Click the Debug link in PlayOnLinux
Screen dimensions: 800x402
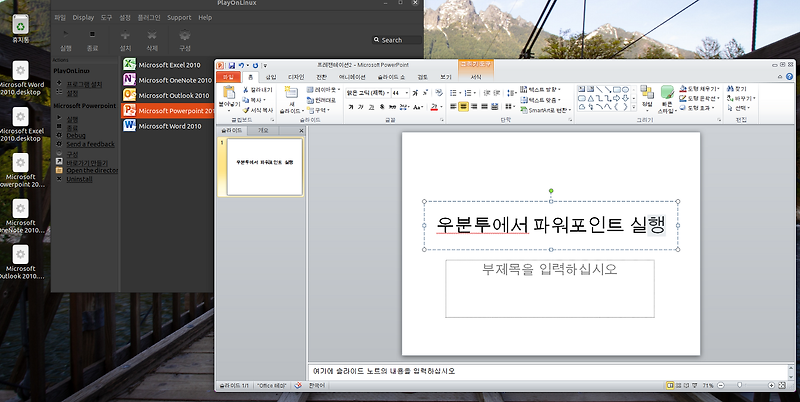[76, 136]
